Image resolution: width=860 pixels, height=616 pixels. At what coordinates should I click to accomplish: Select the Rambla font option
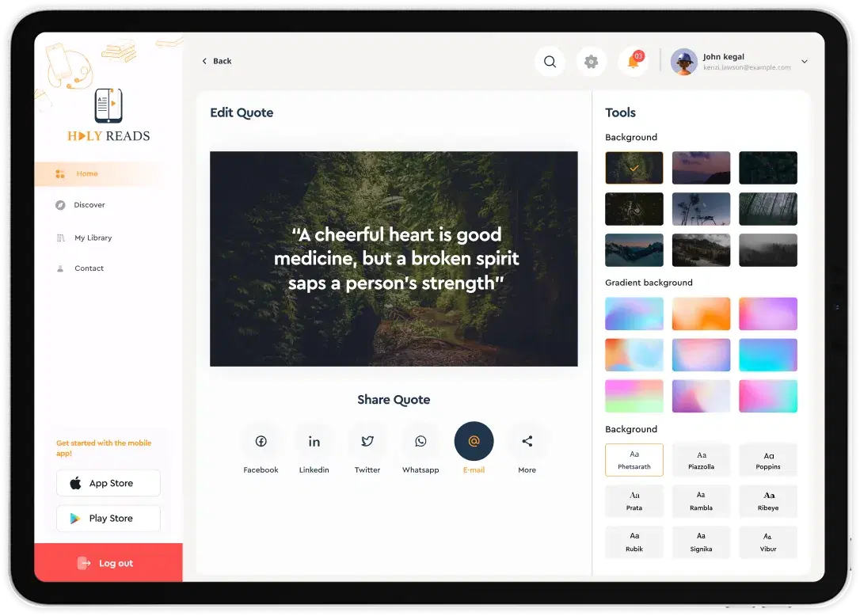[701, 501]
